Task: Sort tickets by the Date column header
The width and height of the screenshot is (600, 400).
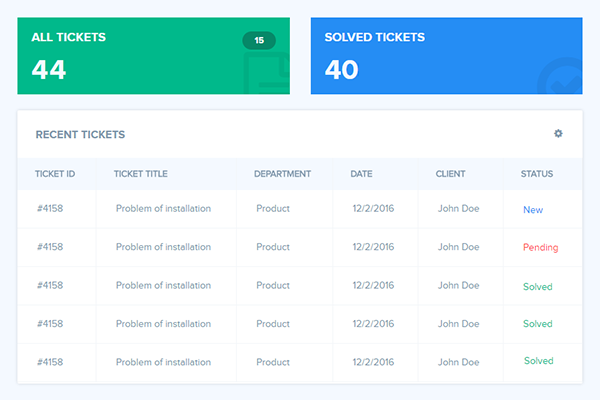Action: (361, 174)
